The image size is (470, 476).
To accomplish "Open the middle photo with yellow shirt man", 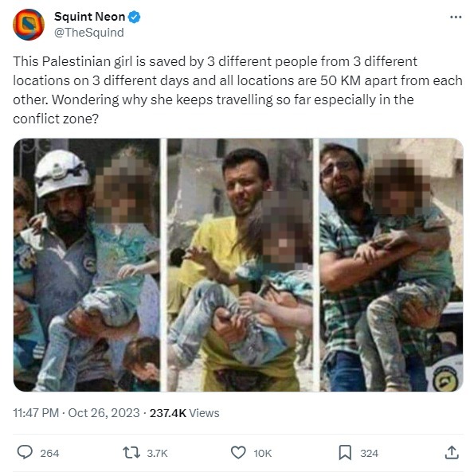I will [240, 265].
